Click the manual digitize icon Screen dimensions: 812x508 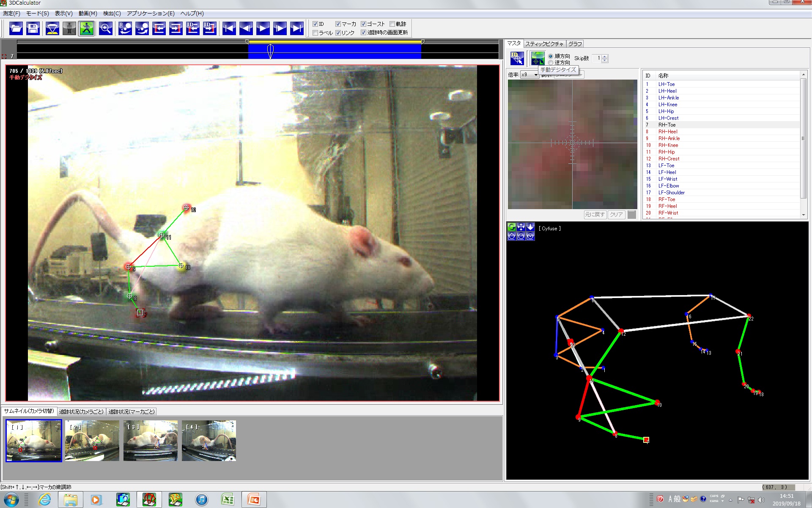(x=538, y=58)
